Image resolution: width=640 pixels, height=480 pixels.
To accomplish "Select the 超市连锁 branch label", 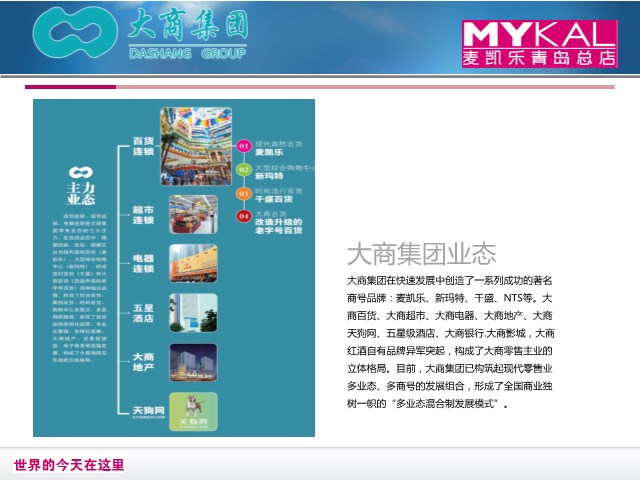I will (143, 215).
